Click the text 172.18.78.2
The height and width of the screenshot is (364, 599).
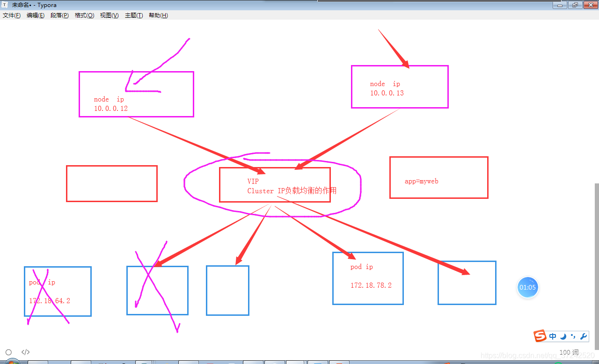371,285
